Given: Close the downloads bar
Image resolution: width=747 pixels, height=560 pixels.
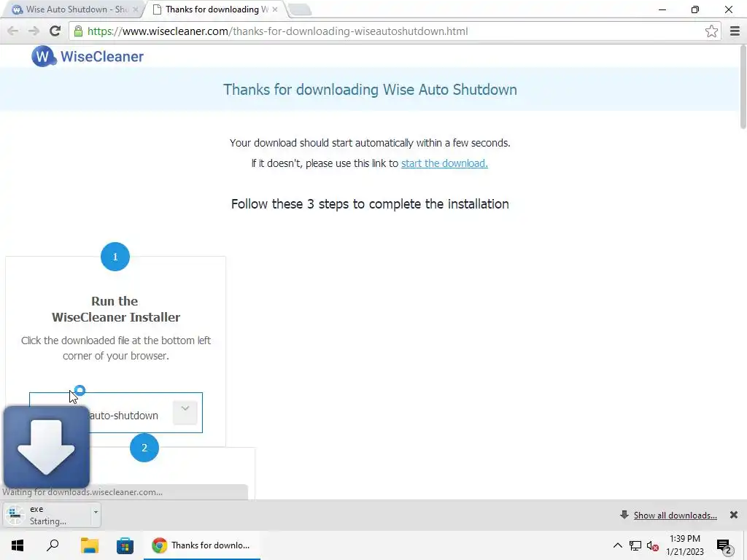Looking at the screenshot, I should 734,515.
